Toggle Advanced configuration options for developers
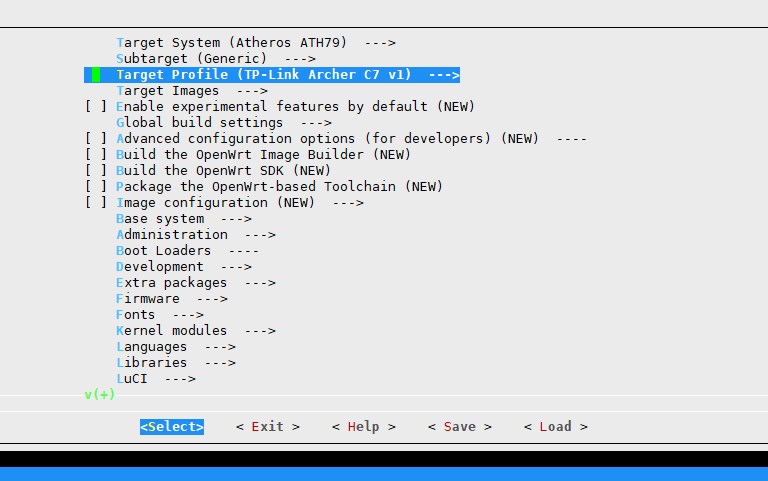The height and width of the screenshot is (481, 768). [x=96, y=139]
